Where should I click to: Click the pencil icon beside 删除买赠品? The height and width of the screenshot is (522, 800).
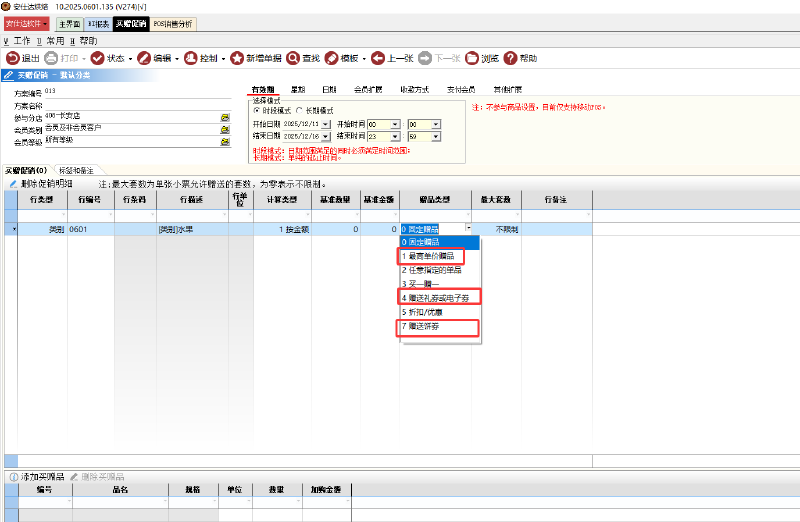74,477
